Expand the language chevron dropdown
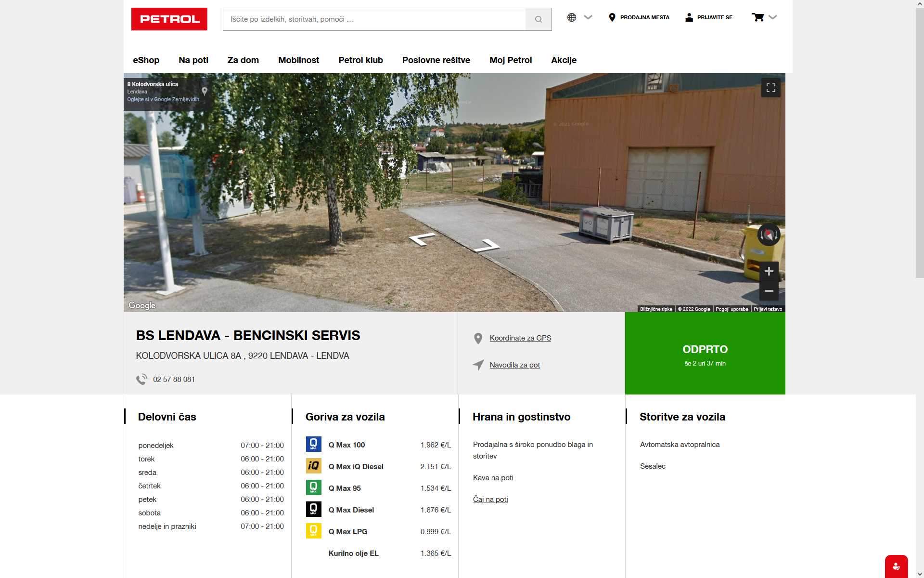Image resolution: width=924 pixels, height=578 pixels. 588,17
